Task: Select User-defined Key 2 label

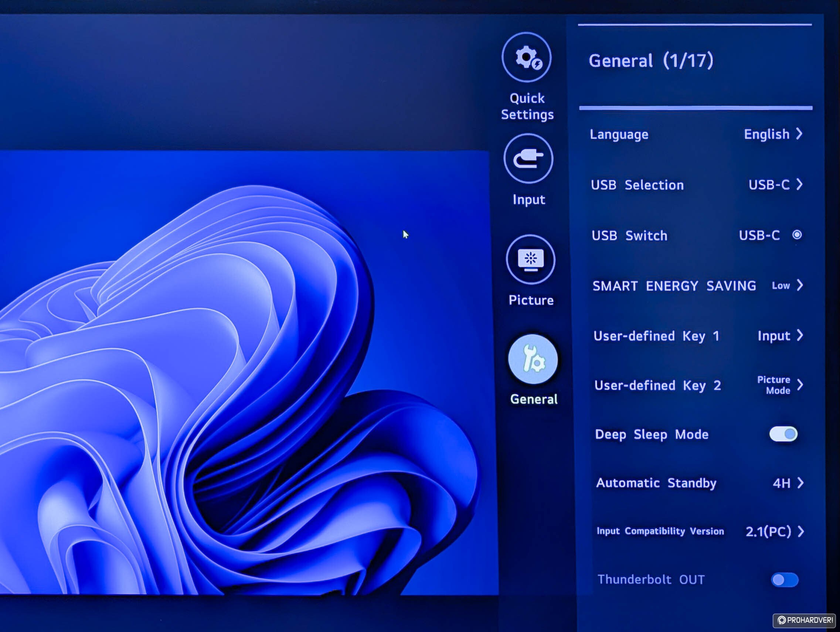Action: (x=658, y=386)
